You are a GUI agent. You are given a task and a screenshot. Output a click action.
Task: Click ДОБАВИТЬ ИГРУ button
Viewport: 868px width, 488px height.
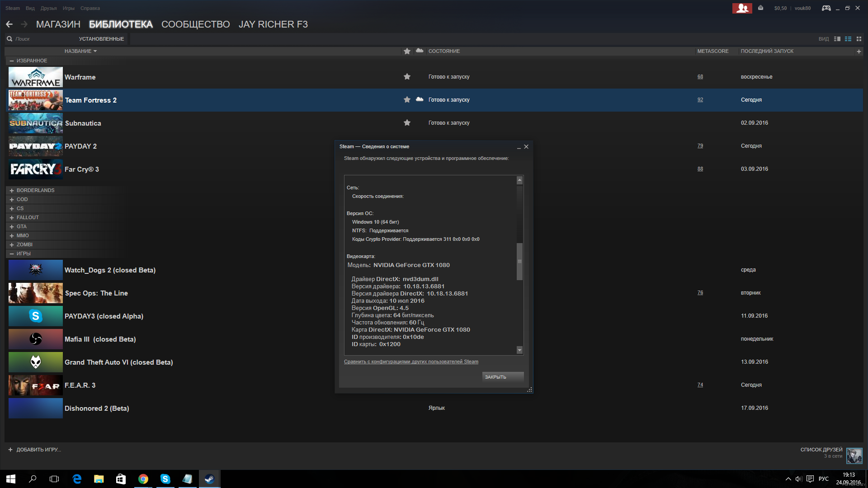click(x=34, y=450)
